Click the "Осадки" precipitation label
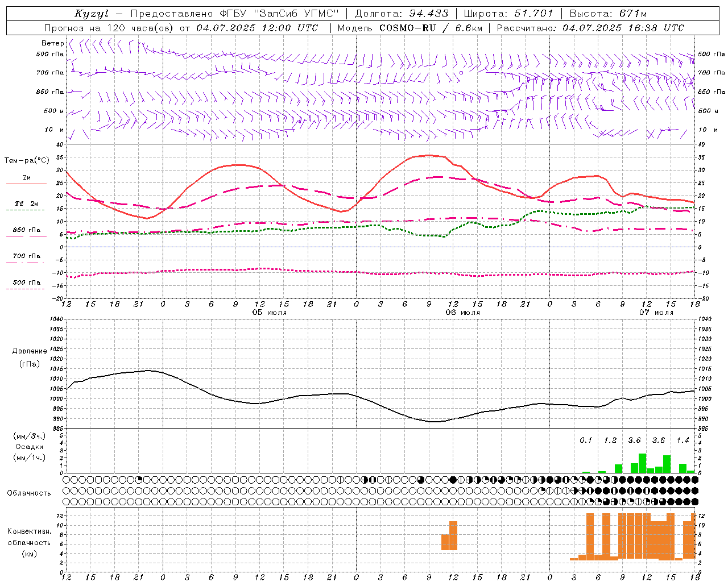Screen dimensions: 728x582 (x=30, y=447)
